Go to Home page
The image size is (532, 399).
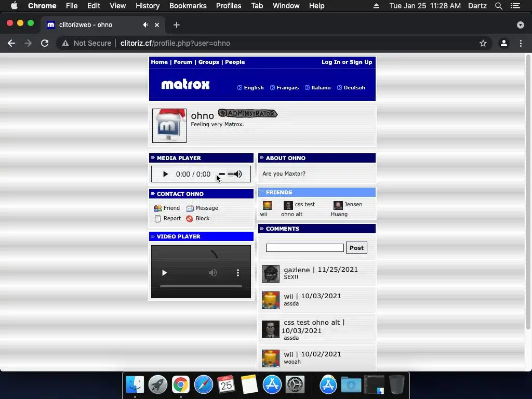159,62
